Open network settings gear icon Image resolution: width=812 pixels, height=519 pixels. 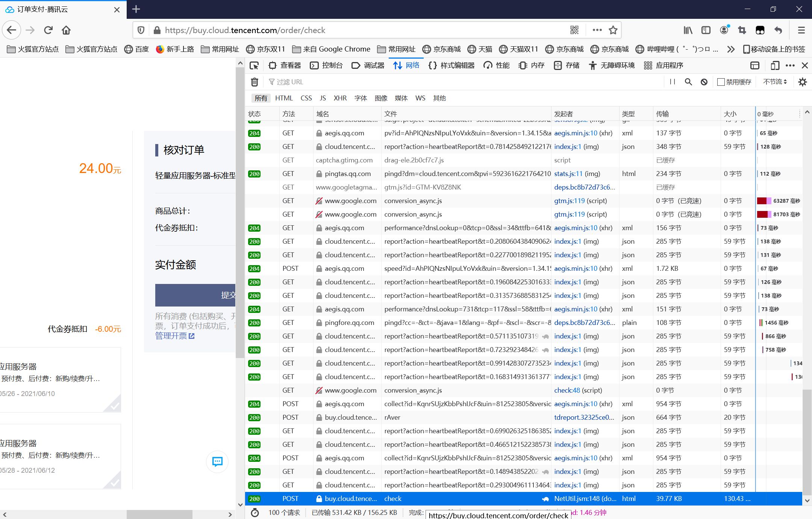[803, 82]
